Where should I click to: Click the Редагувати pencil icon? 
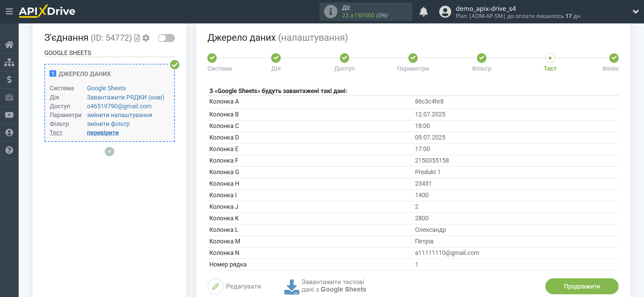click(216, 286)
